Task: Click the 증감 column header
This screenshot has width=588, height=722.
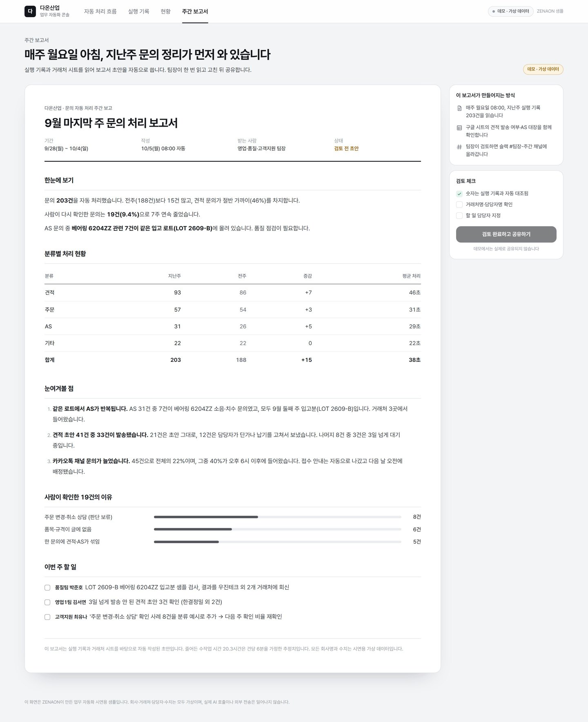Action: (307, 276)
